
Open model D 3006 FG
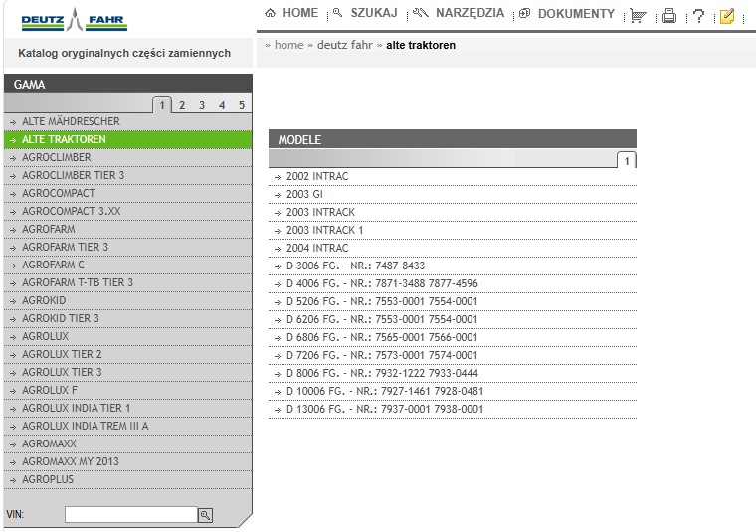pos(453,266)
